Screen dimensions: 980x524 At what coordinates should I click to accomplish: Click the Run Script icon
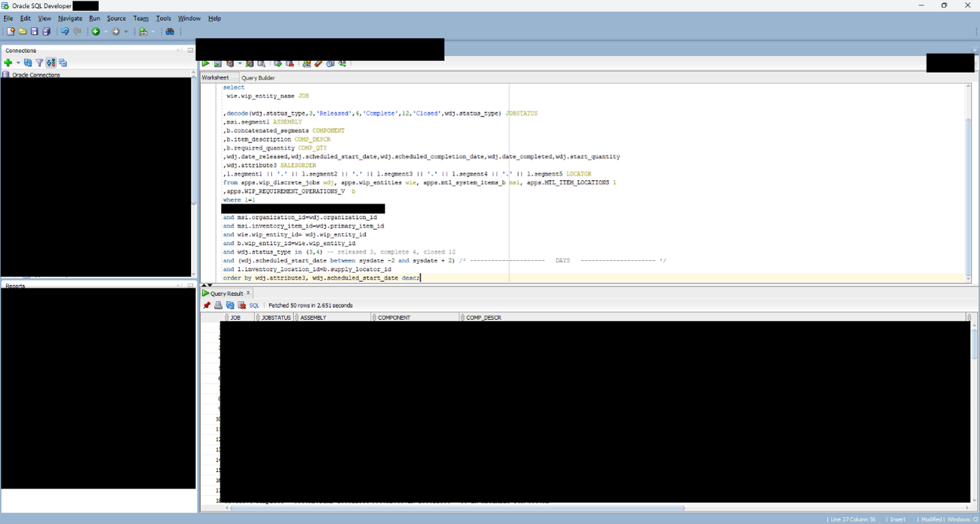point(218,64)
